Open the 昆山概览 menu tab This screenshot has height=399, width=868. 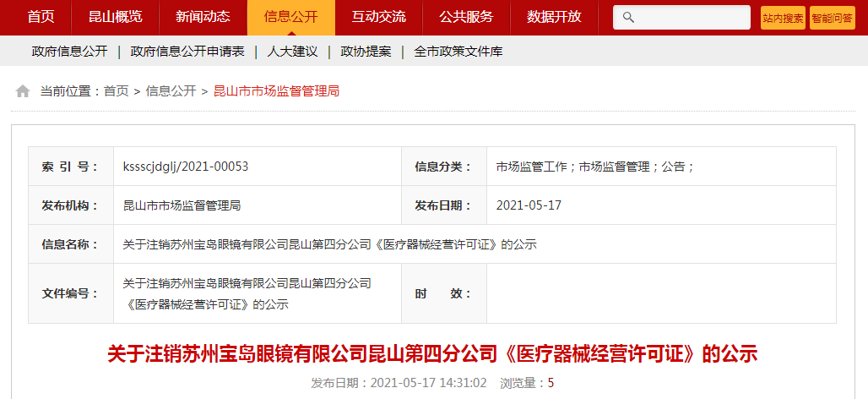point(115,17)
